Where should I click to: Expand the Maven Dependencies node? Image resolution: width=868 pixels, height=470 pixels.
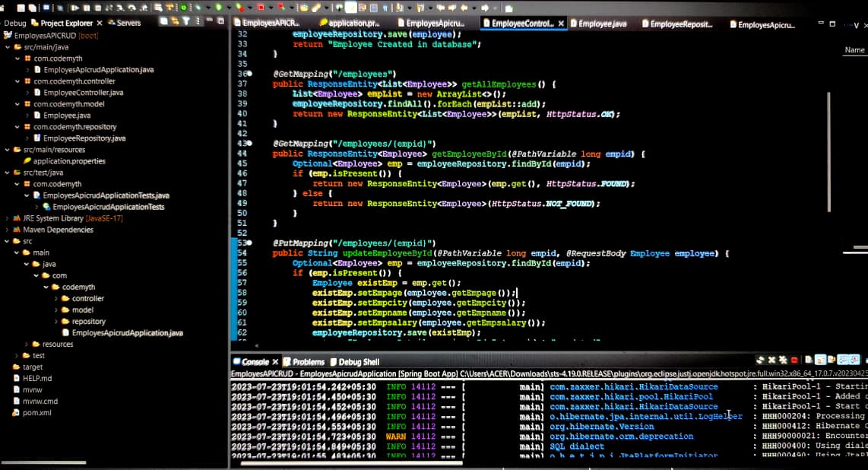[8, 230]
